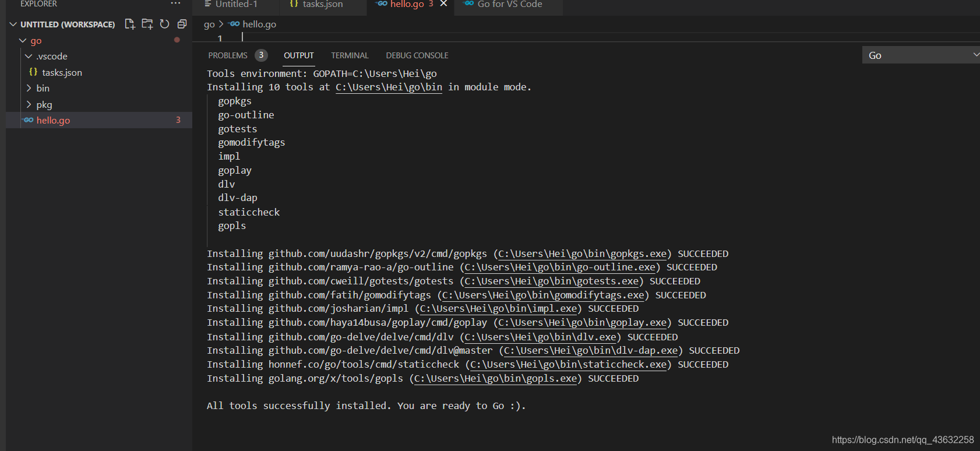The image size is (980, 451).
Task: Click the New Folder icon in Explorer
Action: coord(147,24)
